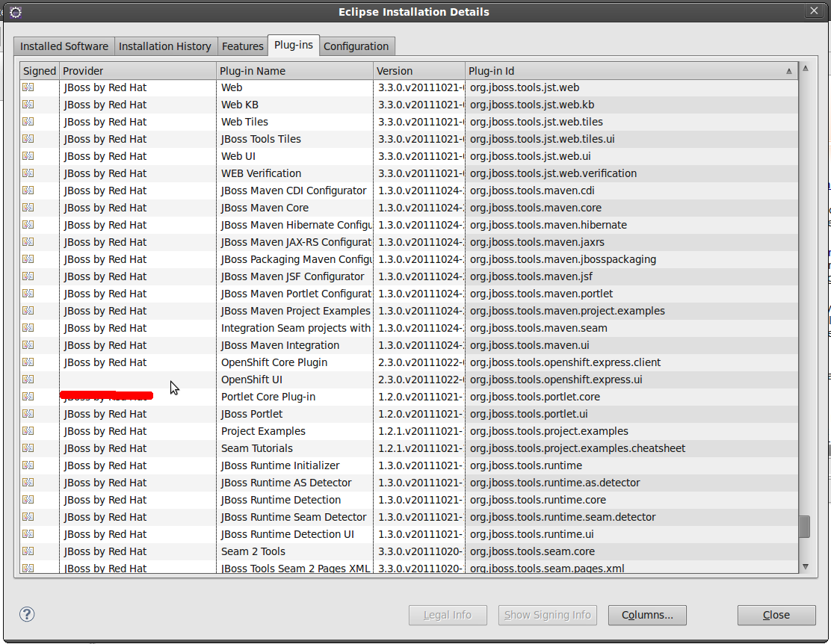Toggle sort on Plug-in Id column header

[x=631, y=70]
